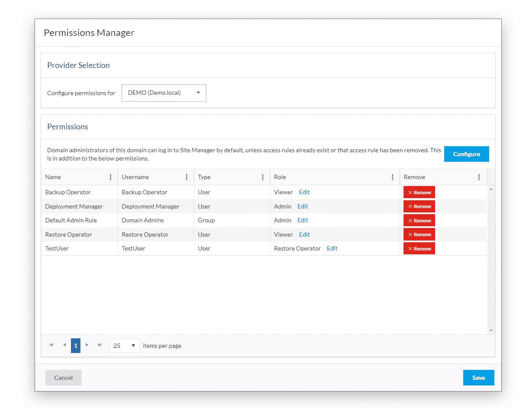Edit the Backup Operator role
Image resolution: width=532 pixels, height=414 pixels.
click(304, 192)
